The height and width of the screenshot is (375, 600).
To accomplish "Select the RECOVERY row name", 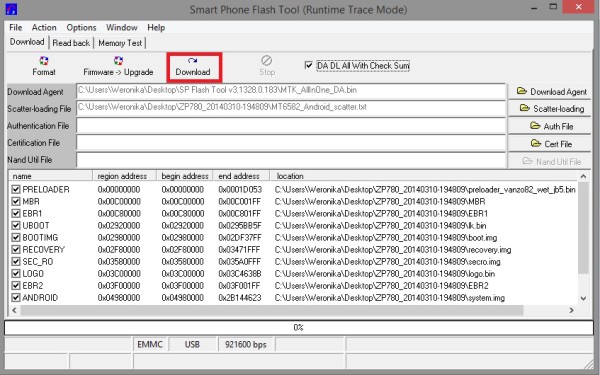I will coord(44,249).
